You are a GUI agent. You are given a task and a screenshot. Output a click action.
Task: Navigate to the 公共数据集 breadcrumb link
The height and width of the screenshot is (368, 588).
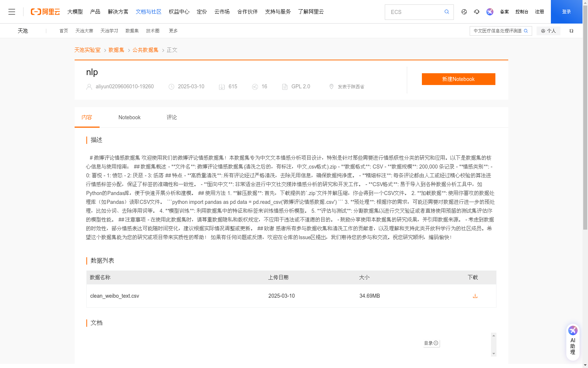coord(145,50)
